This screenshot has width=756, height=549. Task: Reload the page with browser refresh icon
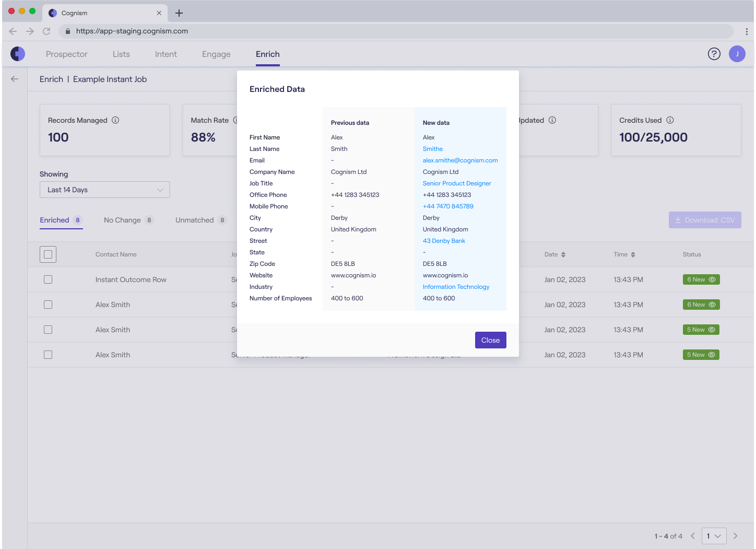tap(46, 31)
